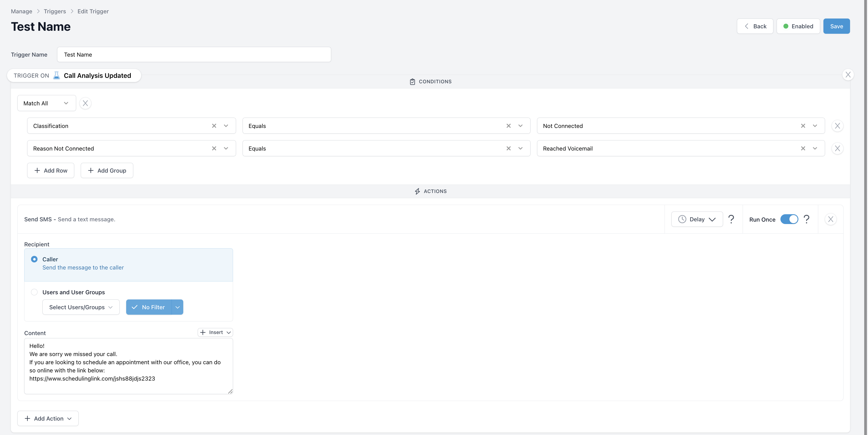Click the Add Row button
The image size is (868, 435).
(x=51, y=171)
